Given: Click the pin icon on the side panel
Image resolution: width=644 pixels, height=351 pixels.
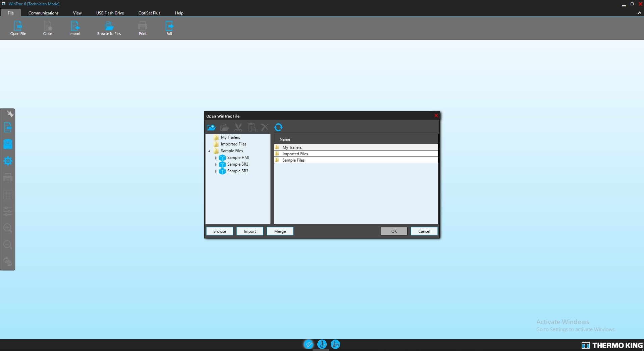Looking at the screenshot, I should click(x=10, y=114).
